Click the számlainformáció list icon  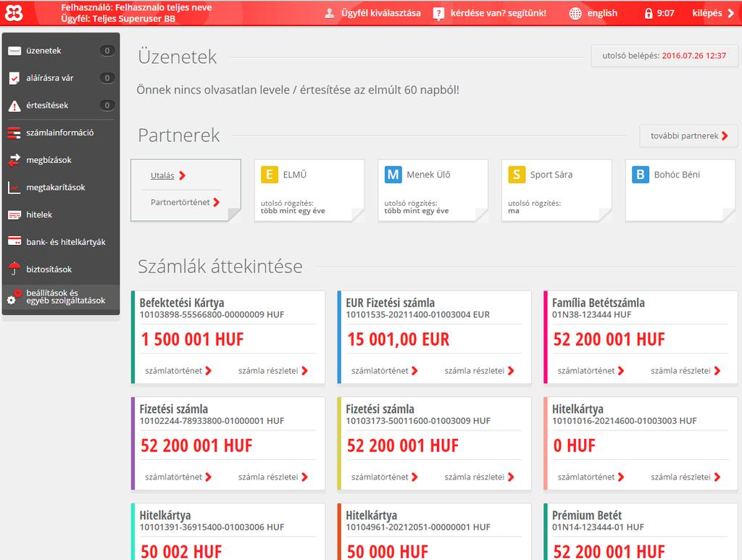pos(14,133)
